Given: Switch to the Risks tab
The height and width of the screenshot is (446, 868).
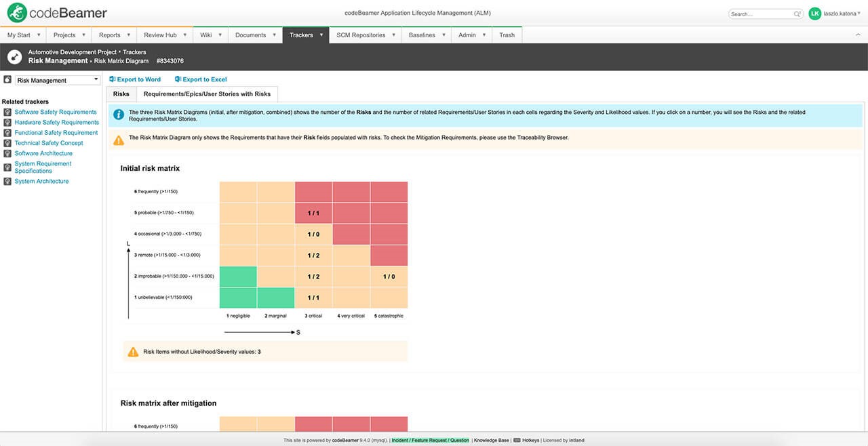Looking at the screenshot, I should pyautogui.click(x=121, y=94).
